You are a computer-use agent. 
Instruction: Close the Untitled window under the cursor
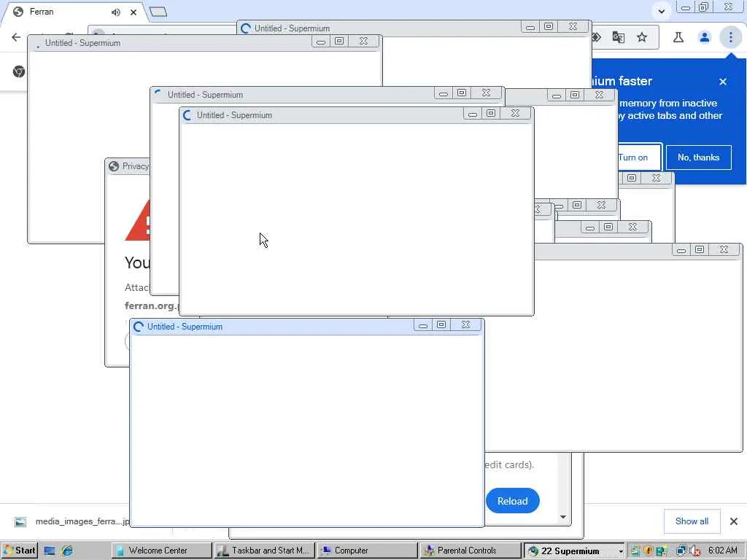click(x=515, y=113)
